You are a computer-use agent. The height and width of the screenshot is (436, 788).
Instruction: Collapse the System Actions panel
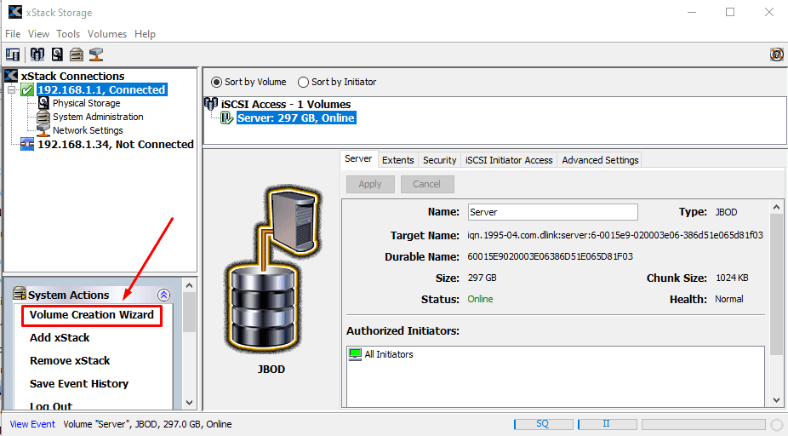(164, 295)
